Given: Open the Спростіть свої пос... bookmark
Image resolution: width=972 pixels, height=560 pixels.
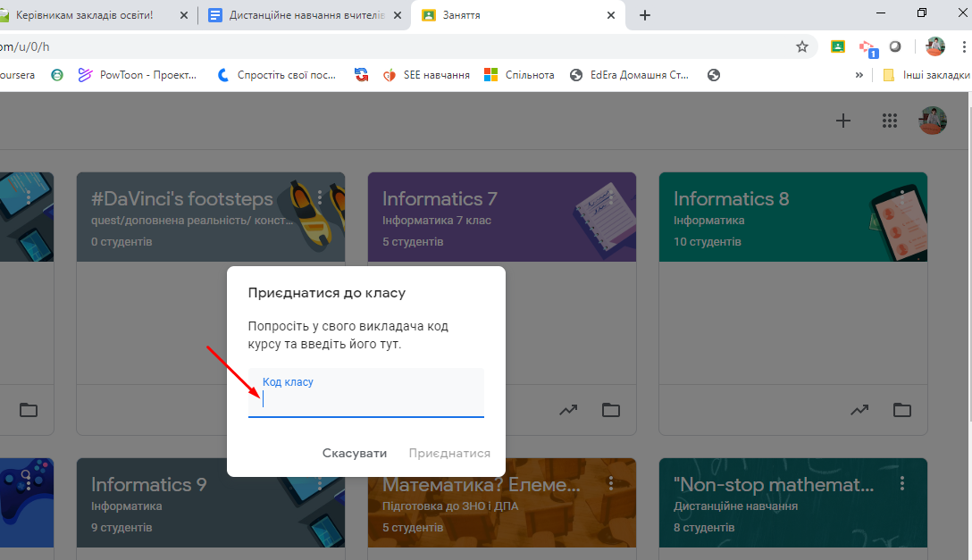Looking at the screenshot, I should (x=276, y=75).
